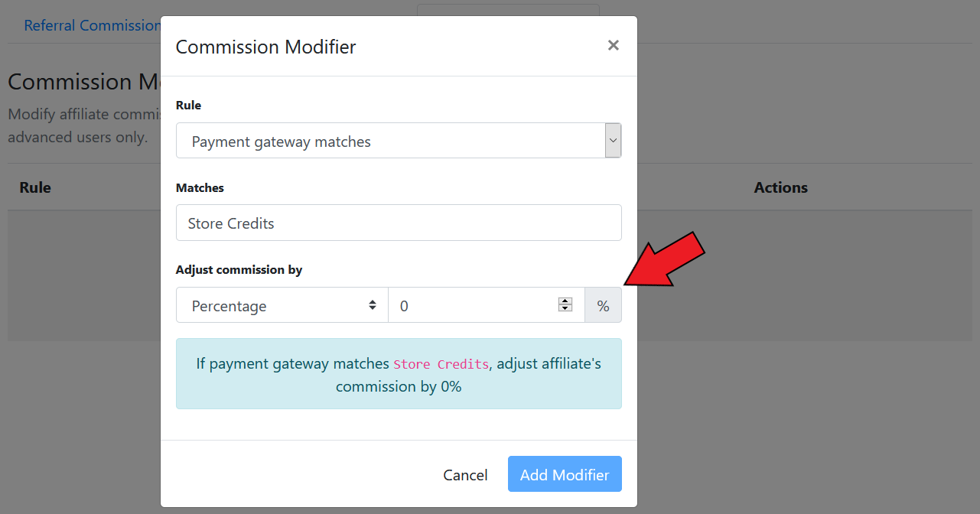This screenshot has width=980, height=514.
Task: Click the Adjust commission by label
Action: click(x=239, y=269)
